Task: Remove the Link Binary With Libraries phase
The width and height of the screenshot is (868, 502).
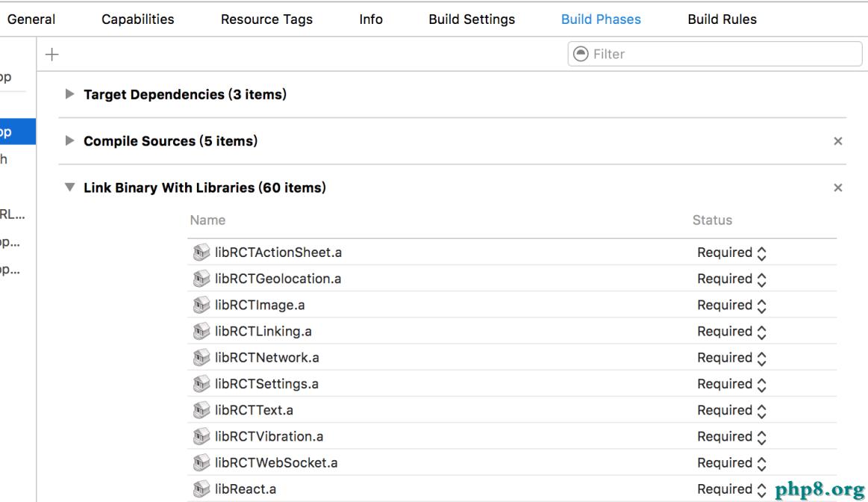Action: (837, 188)
